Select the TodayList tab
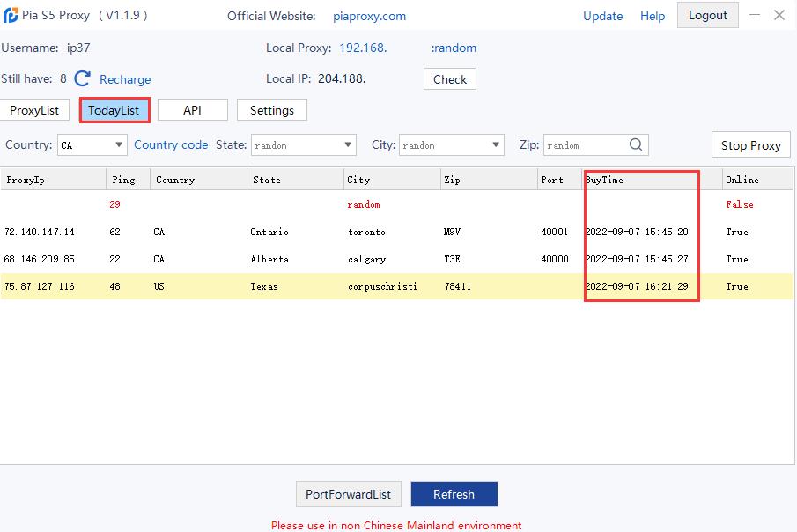 [114, 110]
